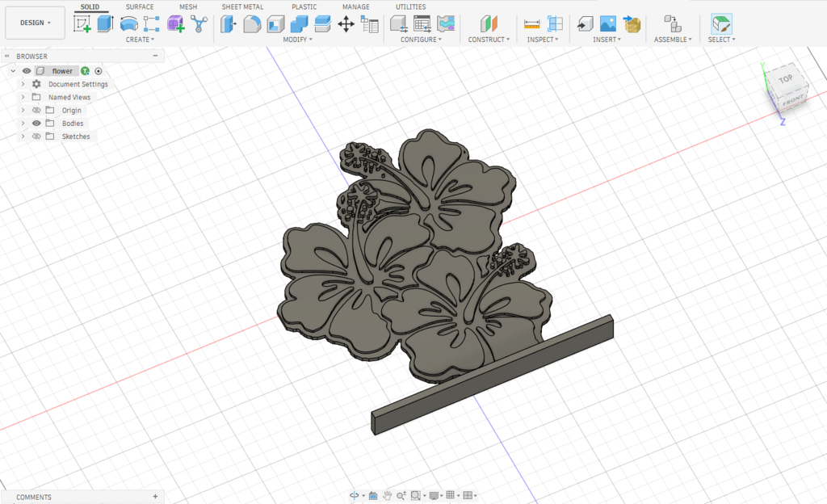Open the Configure dropdown menu
Image resolution: width=827 pixels, height=504 pixels.
[x=421, y=40]
